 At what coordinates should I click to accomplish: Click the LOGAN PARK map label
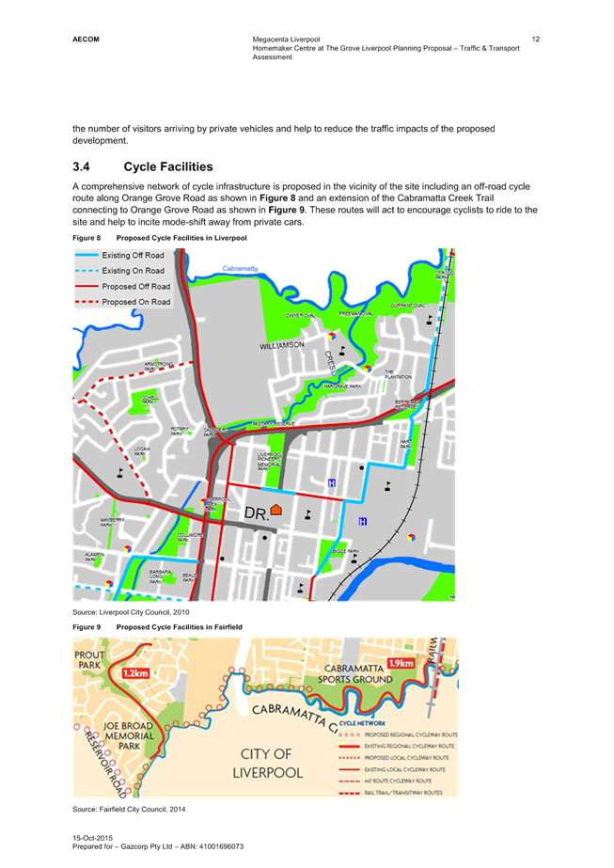(142, 451)
